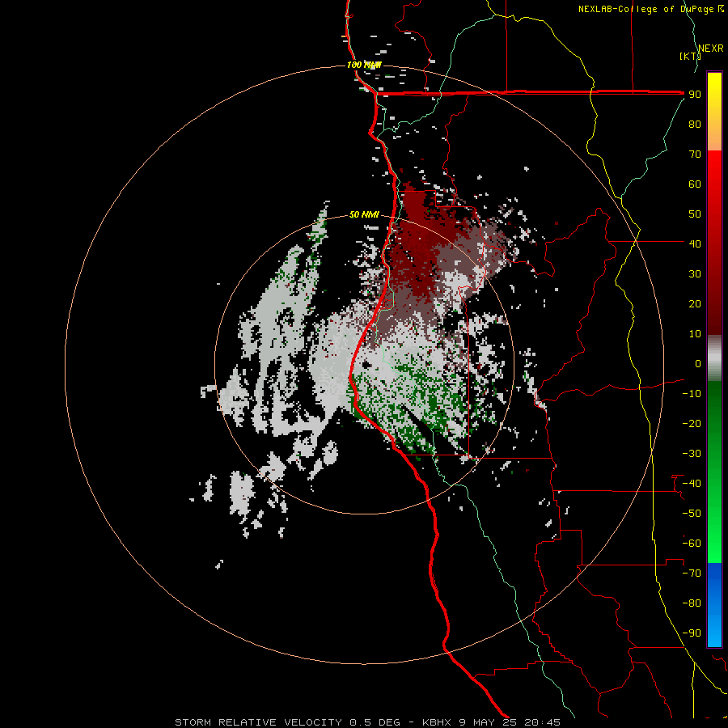The height and width of the screenshot is (728, 728).
Task: Click the storm relative velocity caption text
Action: (x=367, y=722)
